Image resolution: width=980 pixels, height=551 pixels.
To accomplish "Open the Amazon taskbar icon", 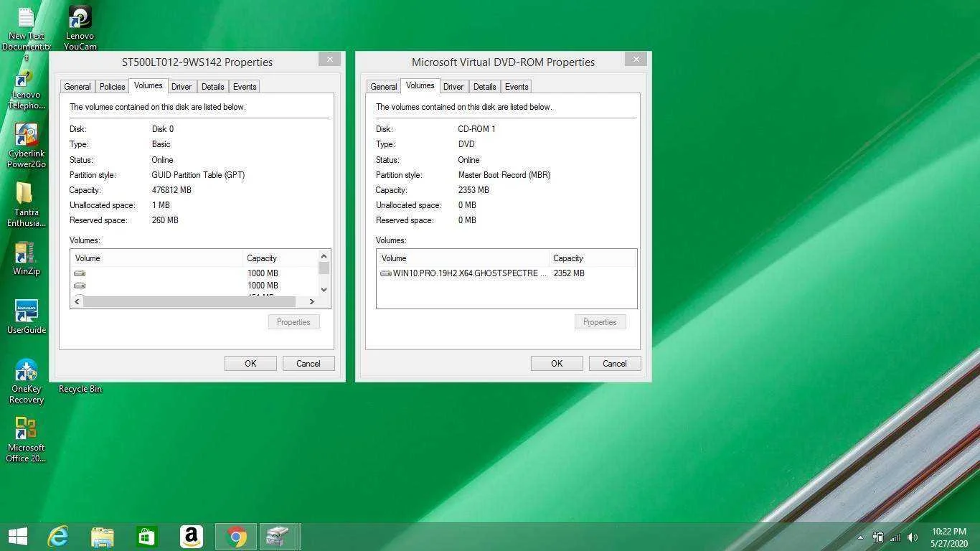I will pos(191,537).
